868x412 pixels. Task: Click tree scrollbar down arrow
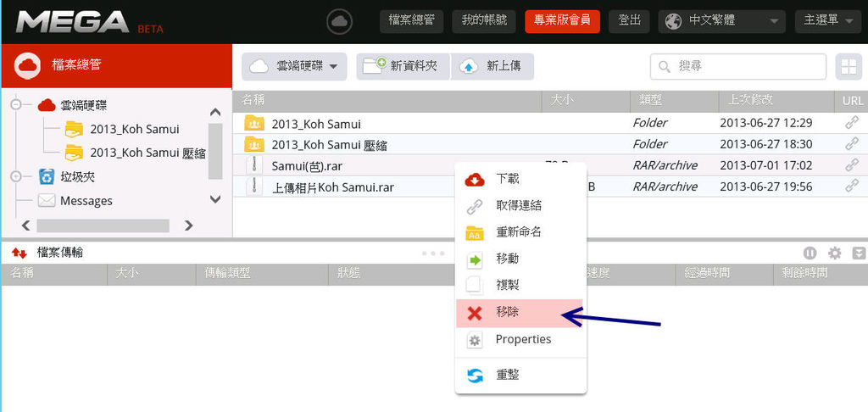215,199
